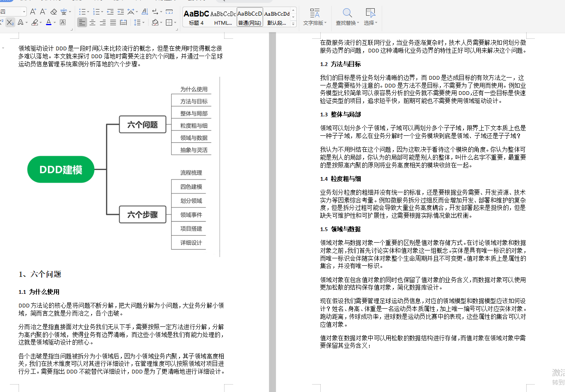This screenshot has width=565, height=392.
Task: Toggle subscript formatting
Action: [x=10, y=22]
